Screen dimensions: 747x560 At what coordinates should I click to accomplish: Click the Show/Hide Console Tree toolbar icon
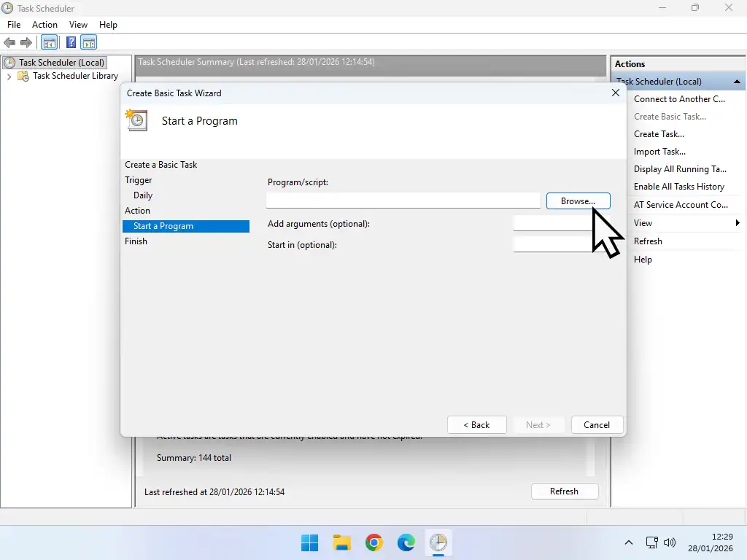click(49, 42)
